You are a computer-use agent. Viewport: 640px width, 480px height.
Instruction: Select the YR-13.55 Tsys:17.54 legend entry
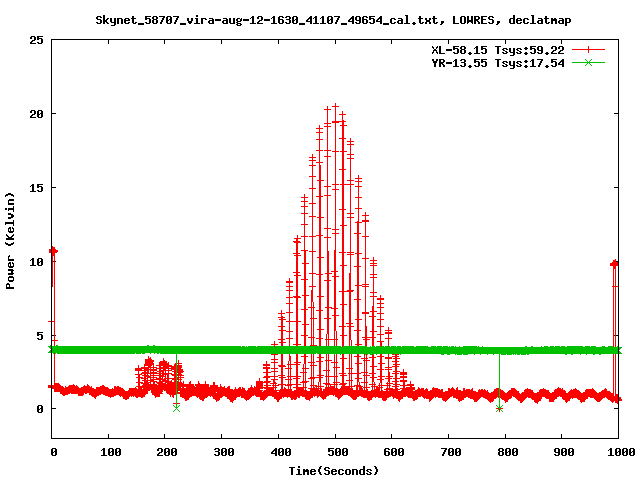pos(498,63)
